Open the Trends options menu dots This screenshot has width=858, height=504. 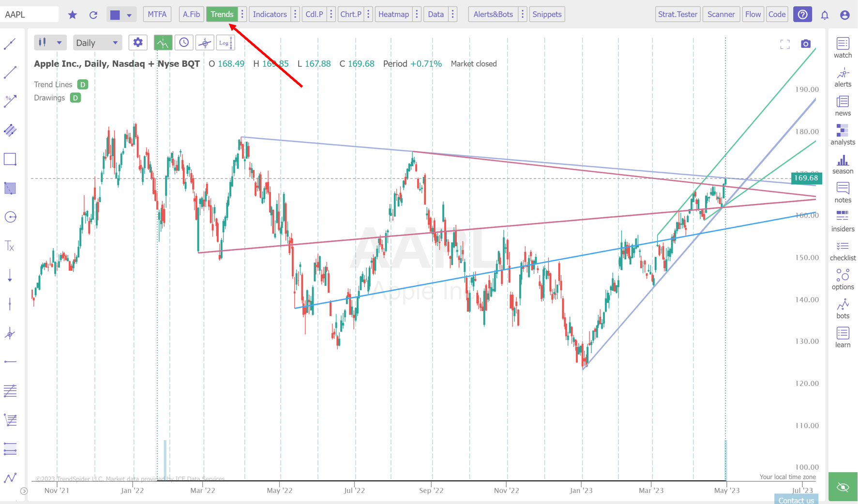coord(242,15)
